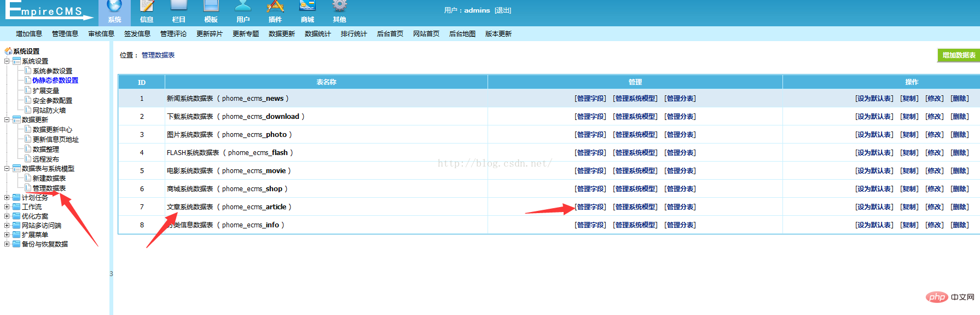Click 增加信息 in the submenu bar

[x=29, y=33]
